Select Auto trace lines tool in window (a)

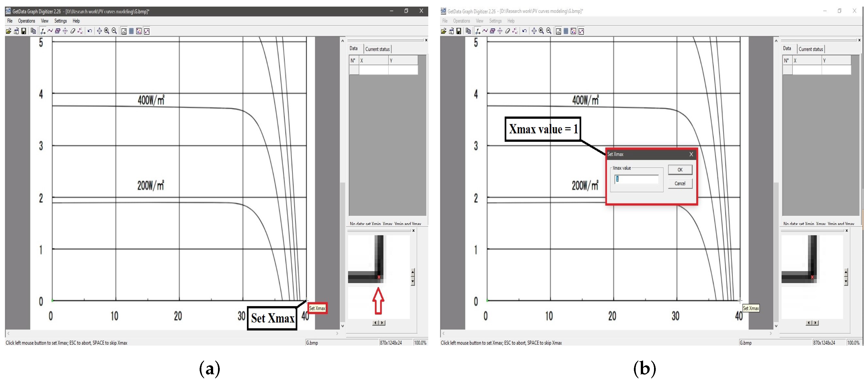point(50,31)
